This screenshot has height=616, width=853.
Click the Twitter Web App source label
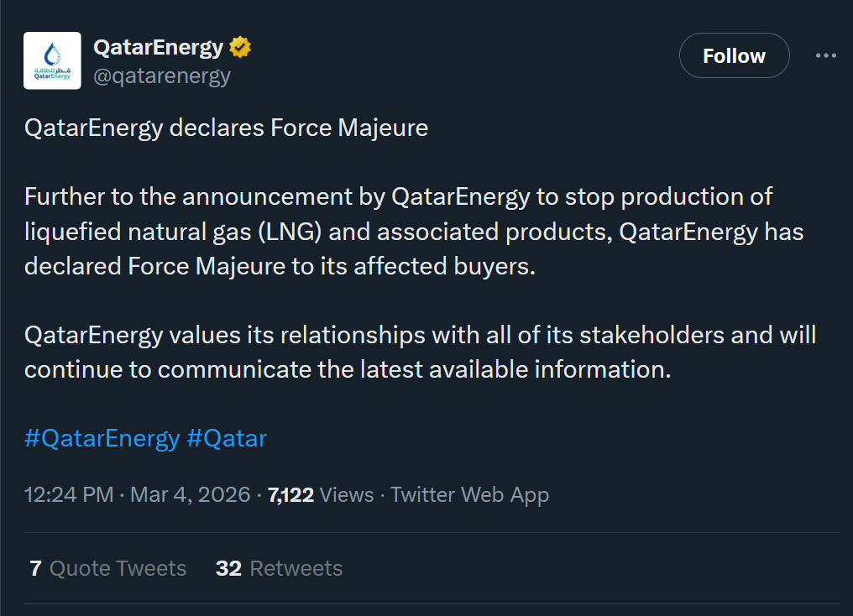(x=469, y=495)
